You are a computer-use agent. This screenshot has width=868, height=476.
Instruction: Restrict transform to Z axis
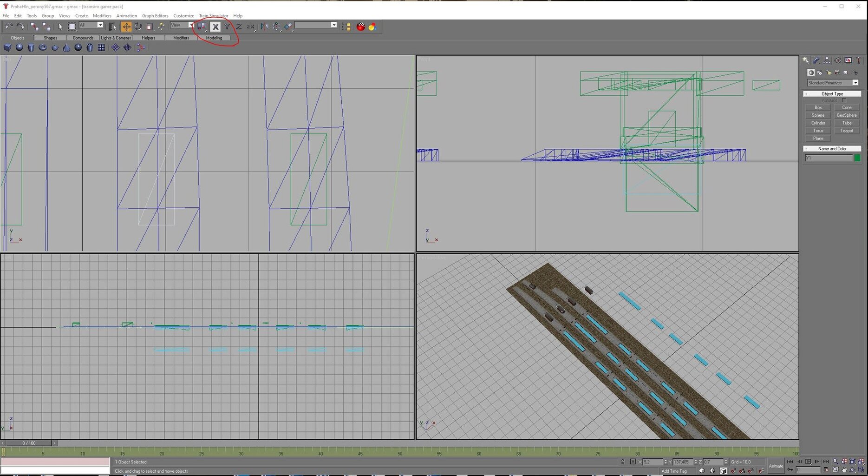point(239,26)
